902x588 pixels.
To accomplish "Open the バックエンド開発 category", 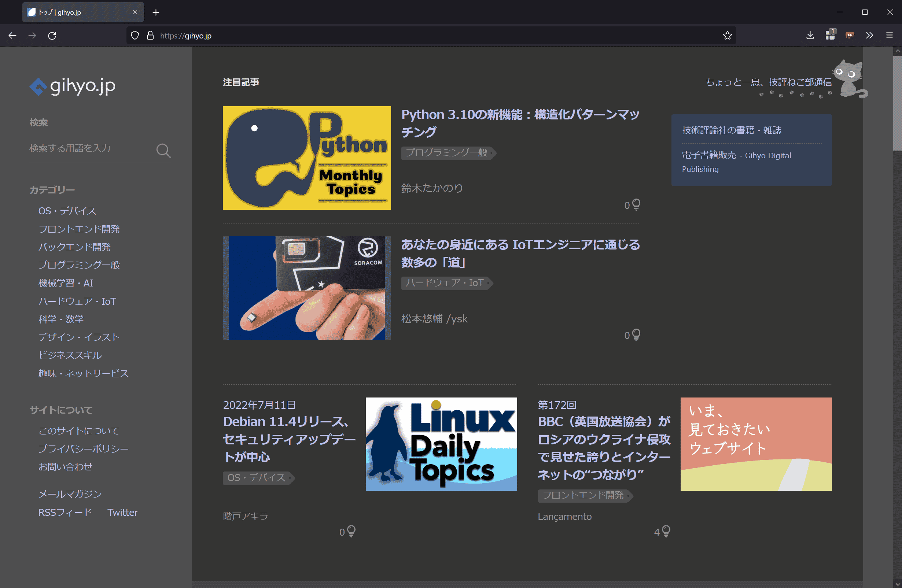I will (74, 247).
